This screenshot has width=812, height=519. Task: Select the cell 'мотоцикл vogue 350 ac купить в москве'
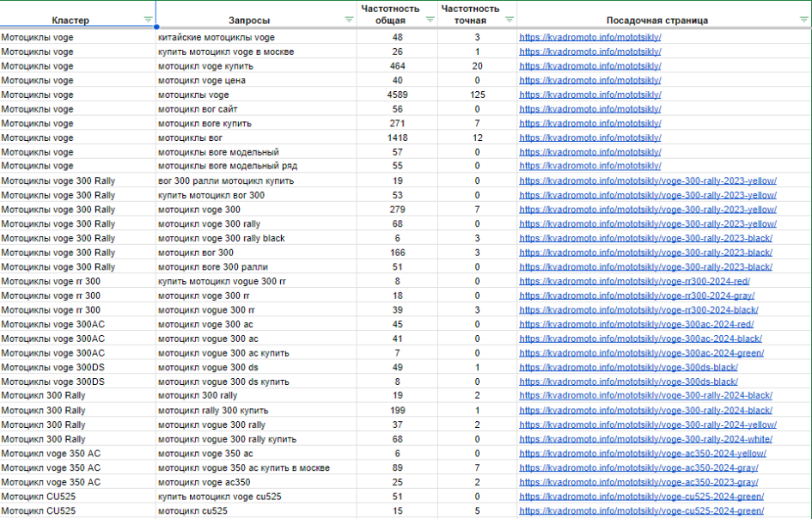(256, 467)
